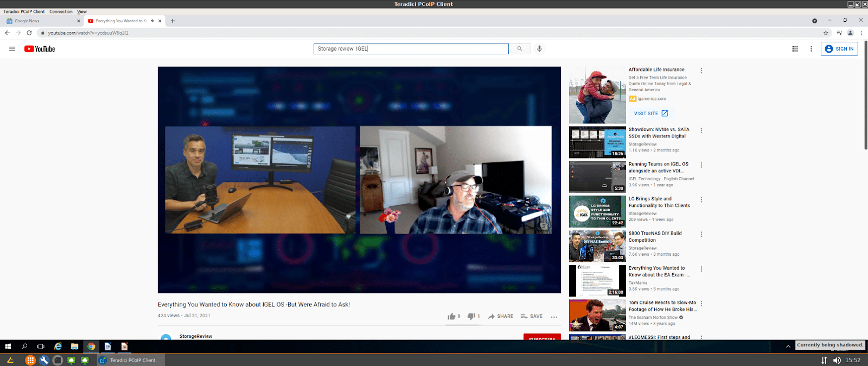Open IGEL orange application launcher icon
This screenshot has width=868, height=366.
click(30, 360)
